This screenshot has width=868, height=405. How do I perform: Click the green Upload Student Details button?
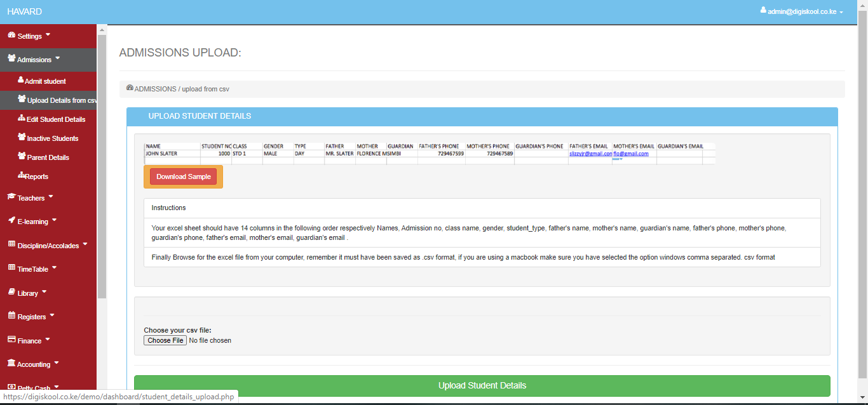[482, 385]
